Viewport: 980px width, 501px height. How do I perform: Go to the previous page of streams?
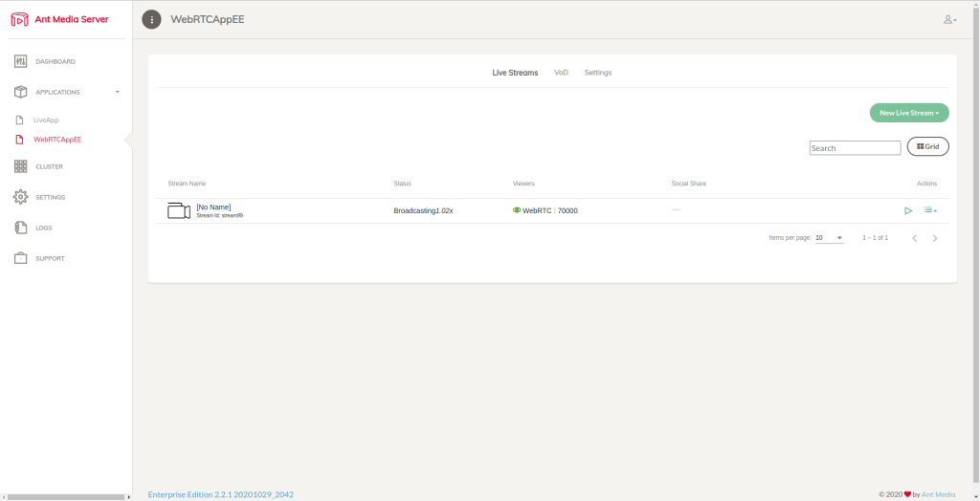click(x=915, y=238)
